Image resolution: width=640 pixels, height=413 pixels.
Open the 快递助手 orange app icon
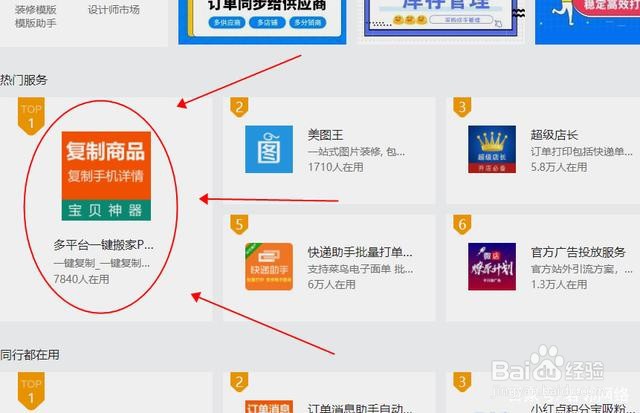[269, 266]
